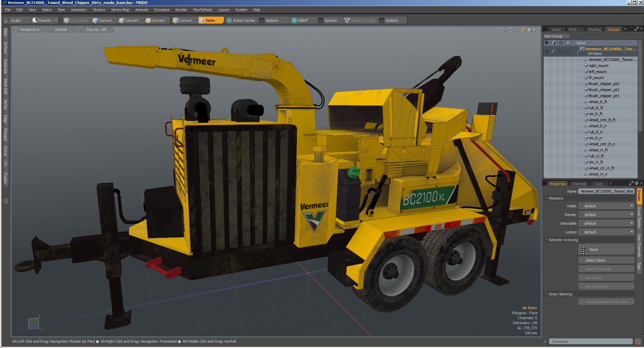Screen dimensions: 644x348
Task: Switch to the Channels tab
Action: pos(579,184)
